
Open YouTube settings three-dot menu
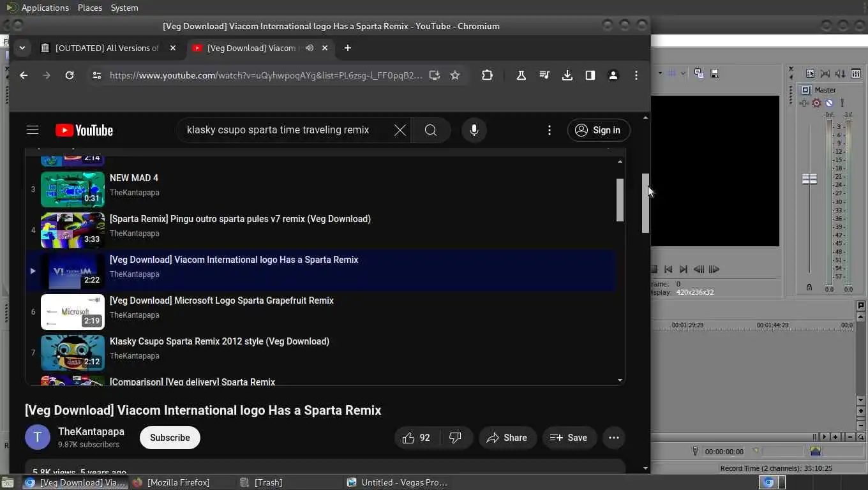pos(550,130)
